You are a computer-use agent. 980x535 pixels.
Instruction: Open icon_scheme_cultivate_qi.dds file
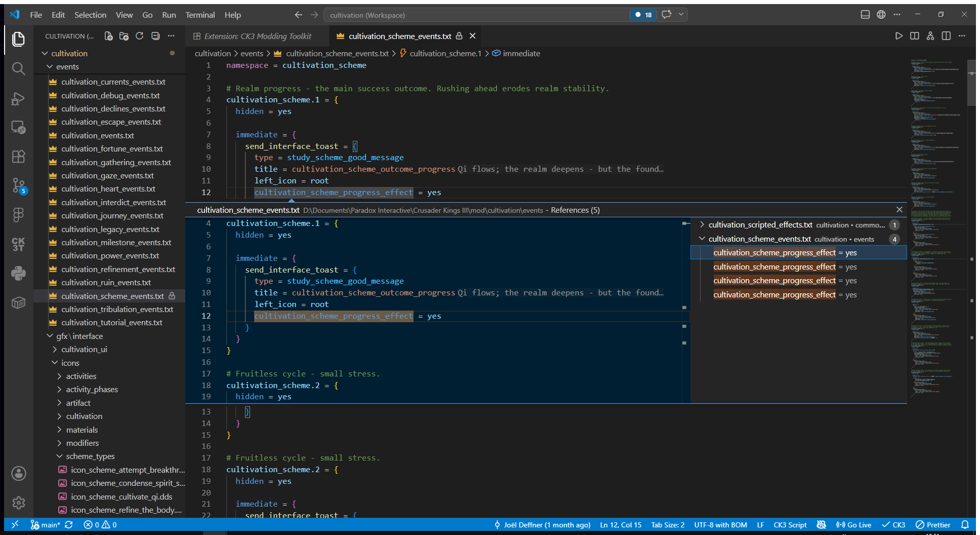point(121,496)
